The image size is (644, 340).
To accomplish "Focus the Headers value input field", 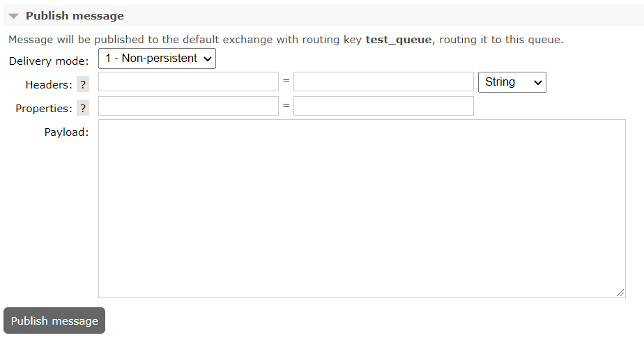I will tap(383, 82).
